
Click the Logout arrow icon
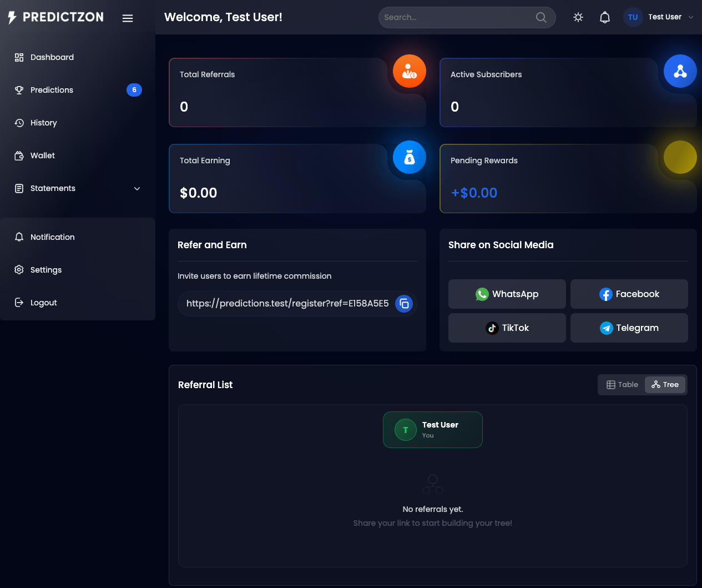tap(19, 303)
